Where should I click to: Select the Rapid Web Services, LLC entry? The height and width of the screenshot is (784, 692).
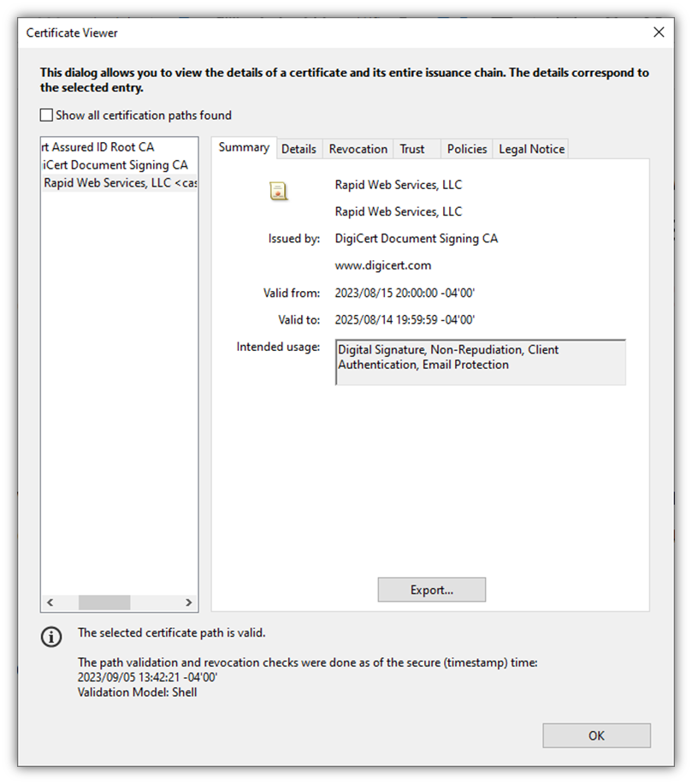coord(120,183)
